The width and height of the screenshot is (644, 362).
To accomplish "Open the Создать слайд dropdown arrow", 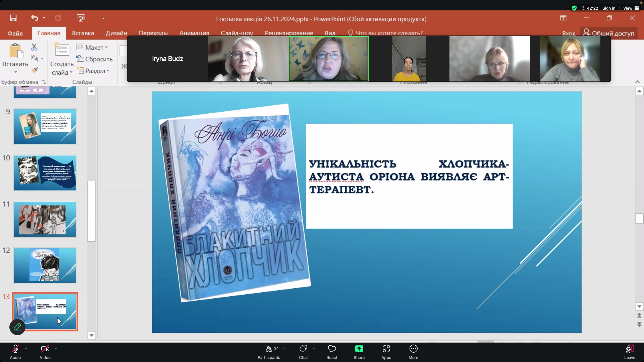I will pos(71,72).
